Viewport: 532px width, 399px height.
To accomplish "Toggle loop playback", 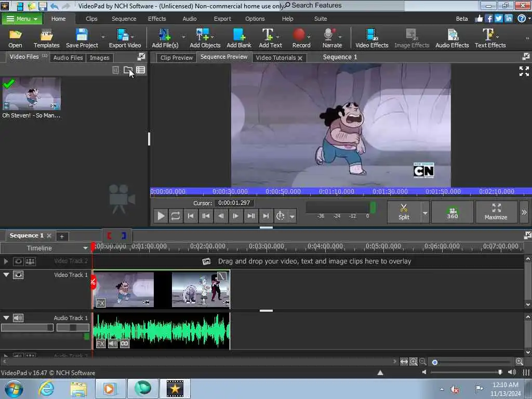I will (176, 216).
